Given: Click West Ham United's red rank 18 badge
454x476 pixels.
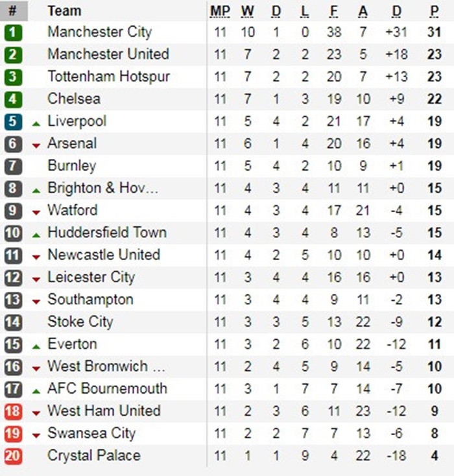Looking at the screenshot, I should [13, 411].
